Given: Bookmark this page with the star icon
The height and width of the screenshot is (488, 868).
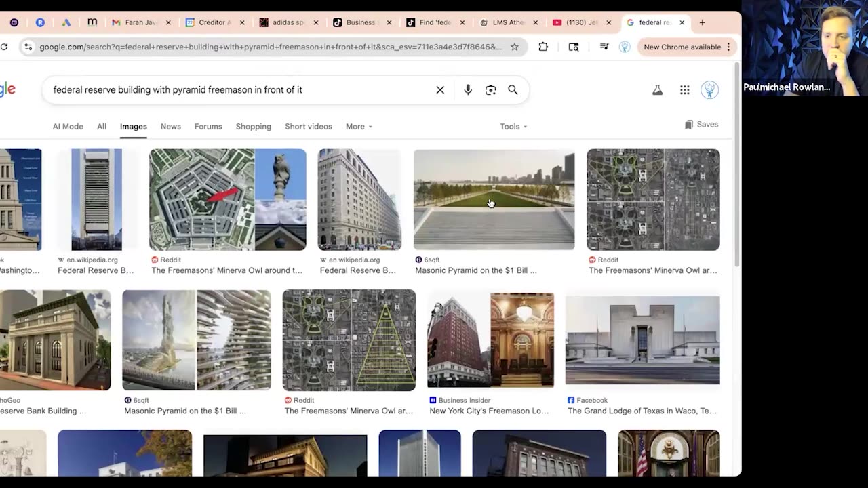Looking at the screenshot, I should coord(515,47).
